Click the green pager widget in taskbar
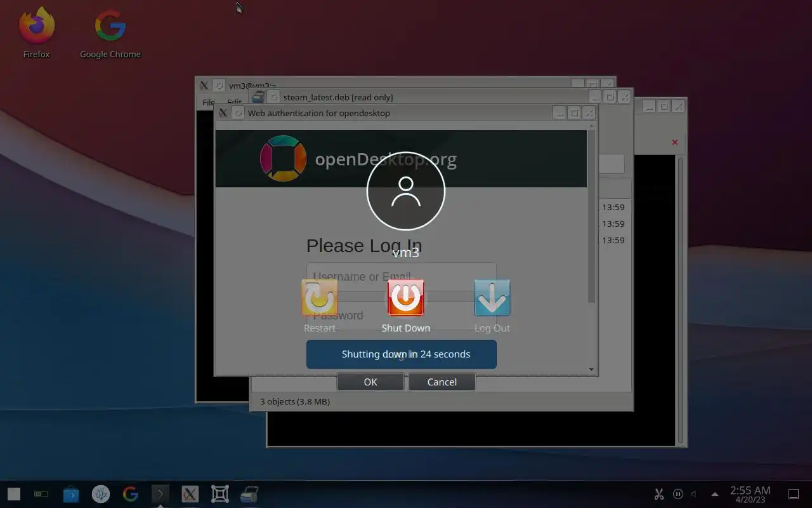The height and width of the screenshot is (508, 812). click(41, 494)
